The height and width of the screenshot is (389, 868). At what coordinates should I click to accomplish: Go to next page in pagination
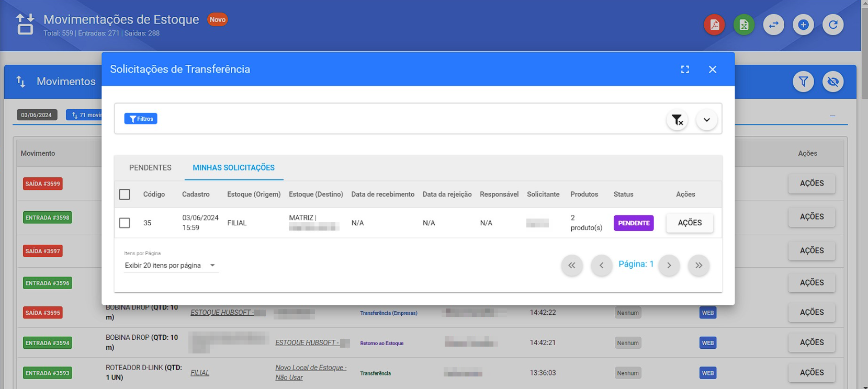pyautogui.click(x=669, y=266)
